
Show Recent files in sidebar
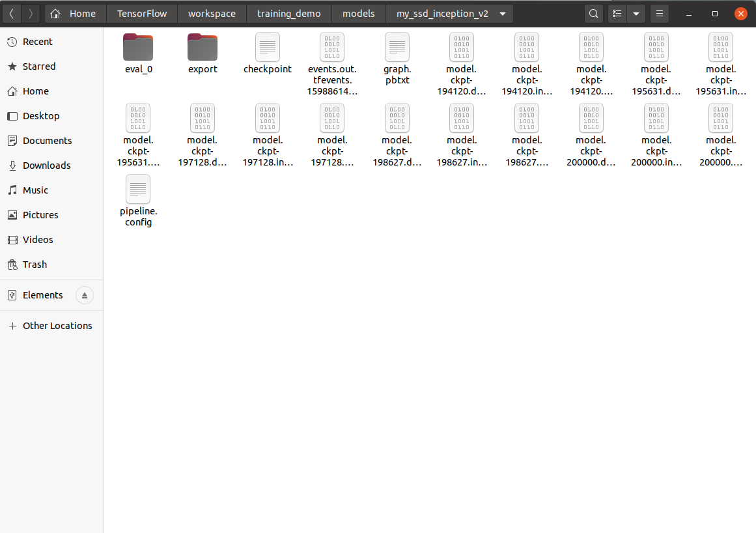click(x=38, y=42)
